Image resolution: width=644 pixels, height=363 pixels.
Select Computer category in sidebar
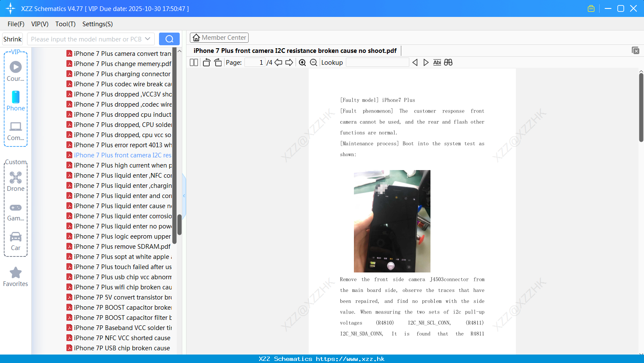click(x=16, y=131)
